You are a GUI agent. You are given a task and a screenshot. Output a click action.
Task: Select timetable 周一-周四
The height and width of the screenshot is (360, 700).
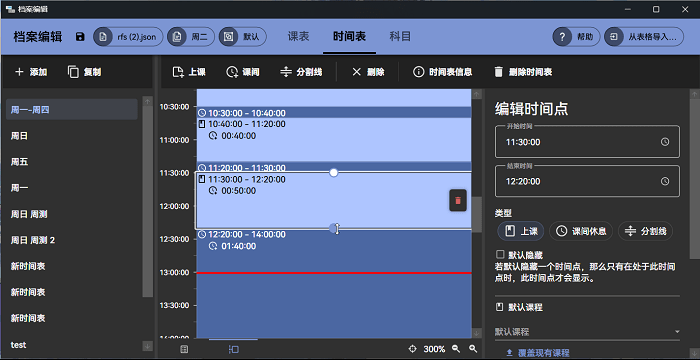tap(71, 109)
